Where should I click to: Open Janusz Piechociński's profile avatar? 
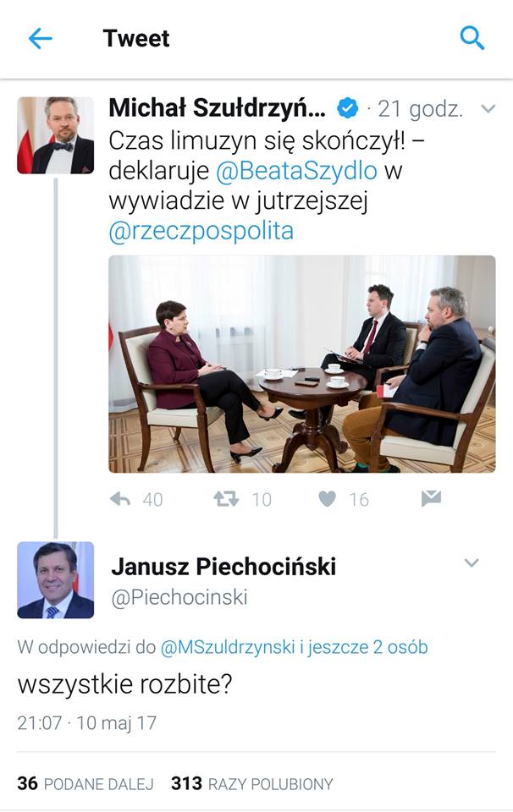(55, 580)
